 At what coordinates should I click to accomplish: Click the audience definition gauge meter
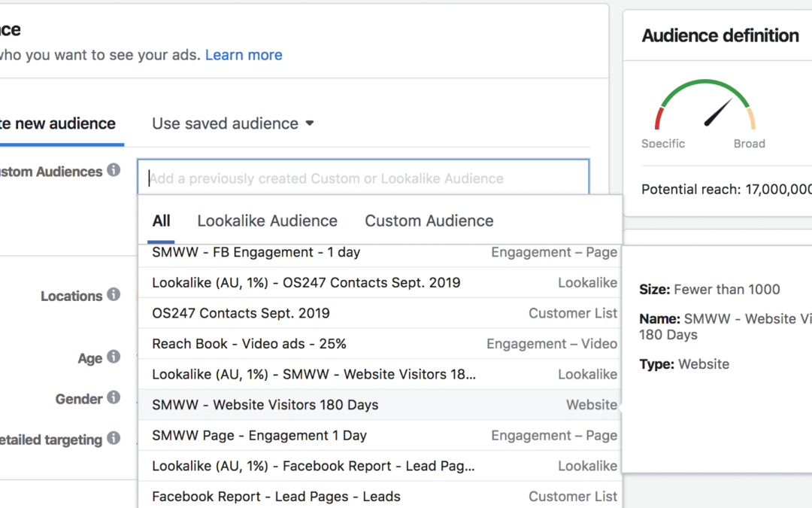click(704, 105)
